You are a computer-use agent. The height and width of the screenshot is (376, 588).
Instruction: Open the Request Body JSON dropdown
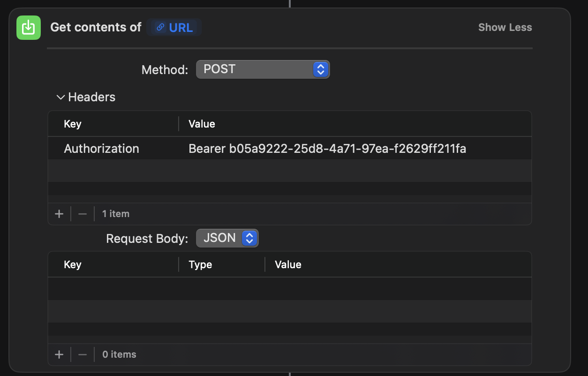[227, 238]
